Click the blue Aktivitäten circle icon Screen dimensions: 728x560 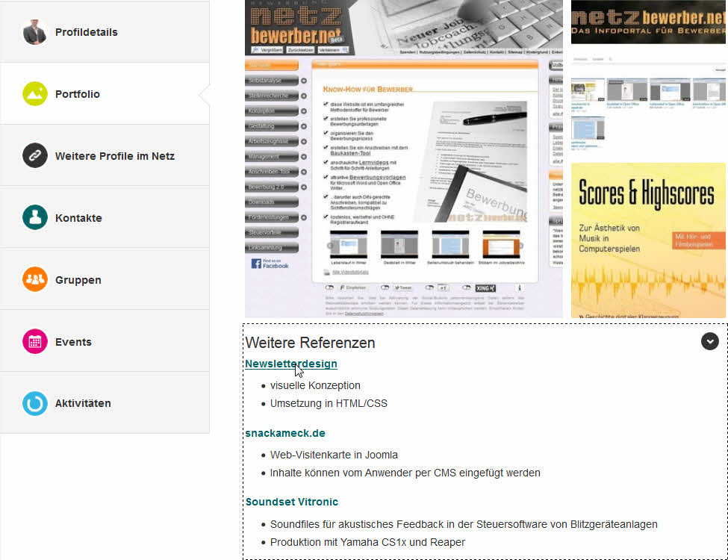pos(35,403)
